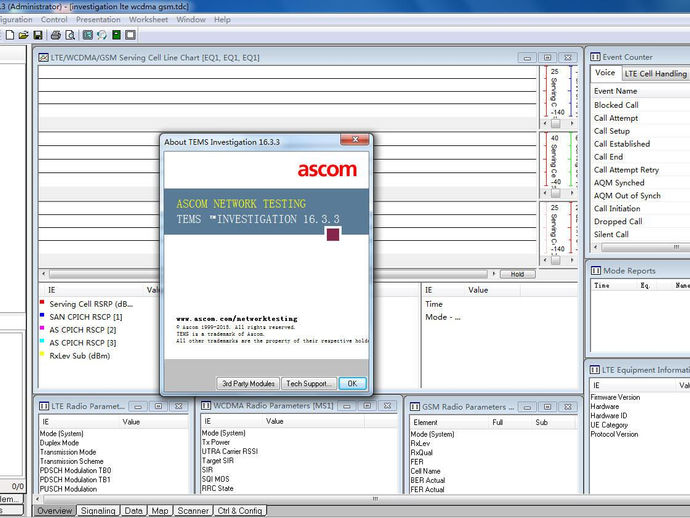Click the line chart scrollbar left arrow
This screenshot has height=518, width=690.
[44, 274]
